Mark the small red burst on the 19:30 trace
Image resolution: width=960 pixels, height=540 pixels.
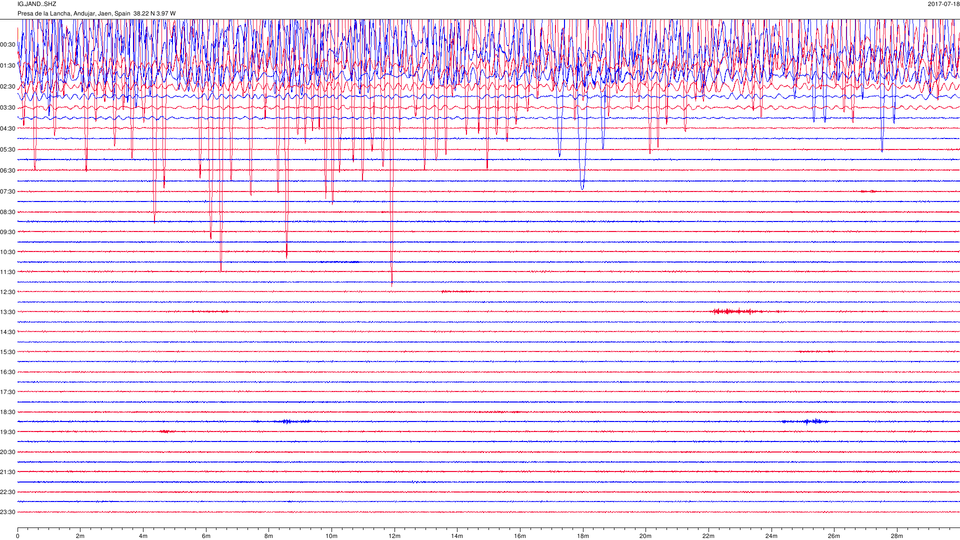(167, 432)
